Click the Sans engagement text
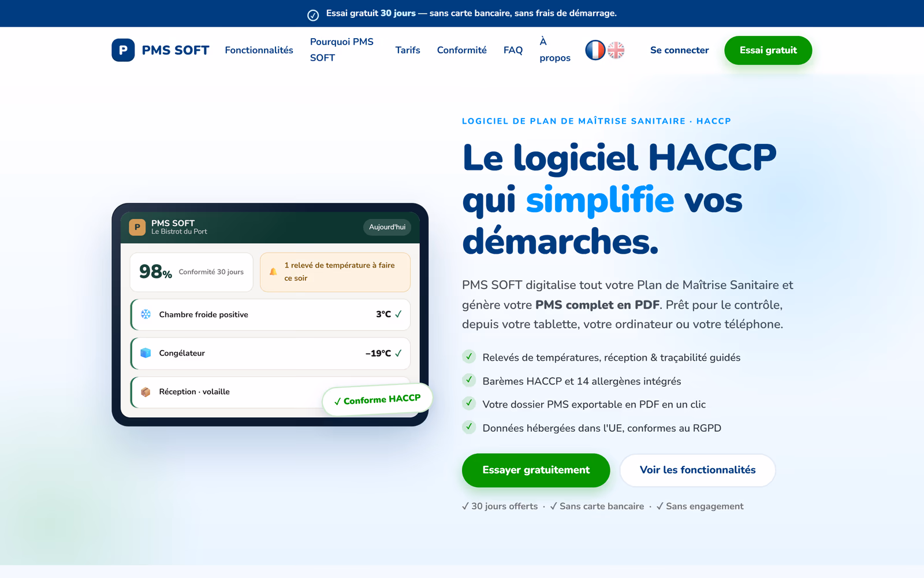This screenshot has width=924, height=578. (705, 506)
